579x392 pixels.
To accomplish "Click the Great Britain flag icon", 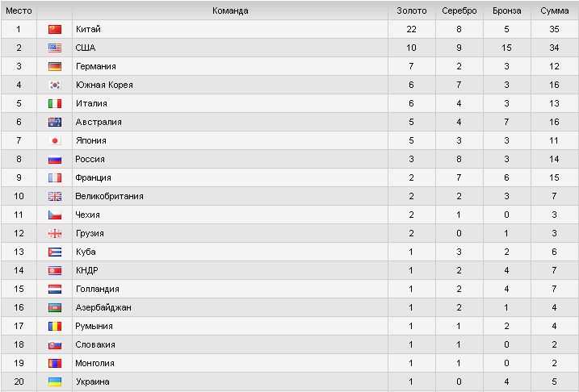I will pyautogui.click(x=55, y=196).
